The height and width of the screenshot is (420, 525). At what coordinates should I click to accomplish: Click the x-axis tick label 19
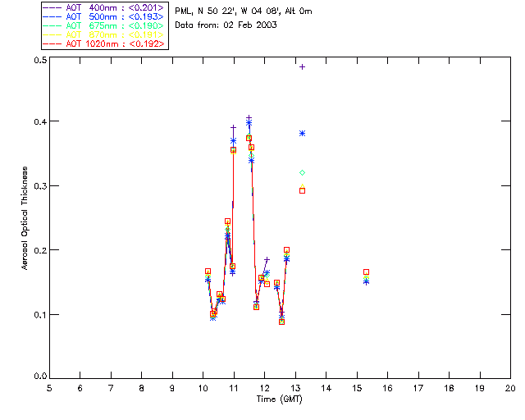pos(480,388)
